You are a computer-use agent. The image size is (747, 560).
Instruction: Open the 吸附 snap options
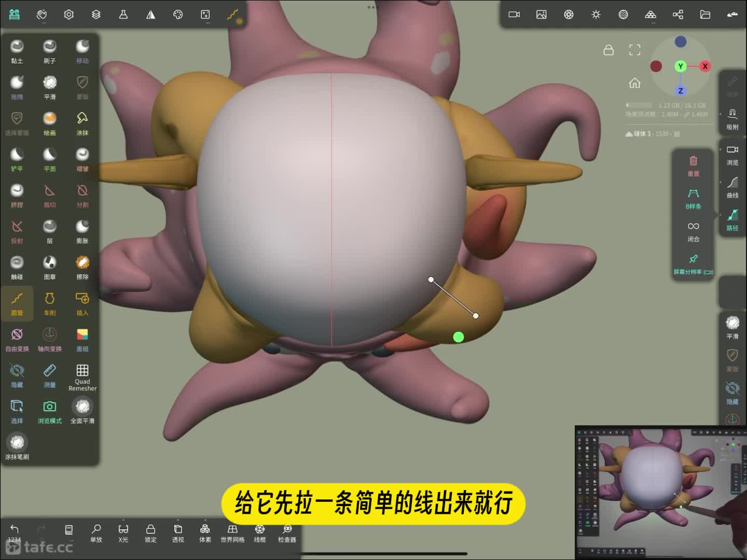732,119
